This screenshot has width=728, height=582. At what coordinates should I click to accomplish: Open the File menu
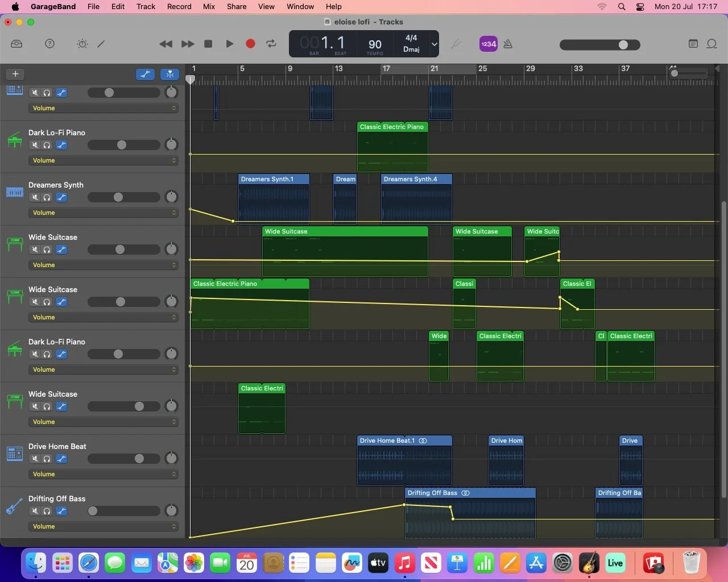pos(93,7)
